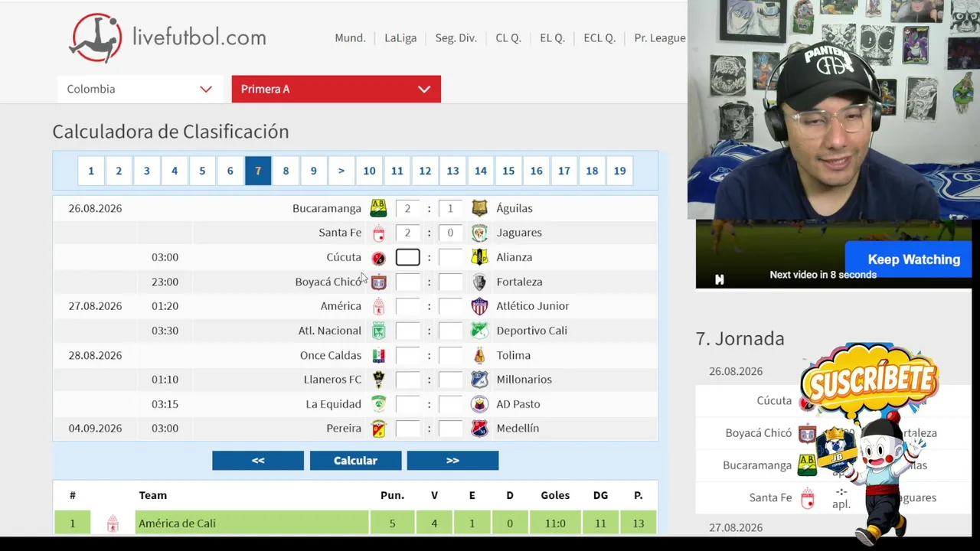Click the América de Cali crest in standings
Viewport: 980px width, 551px height.
(x=113, y=523)
